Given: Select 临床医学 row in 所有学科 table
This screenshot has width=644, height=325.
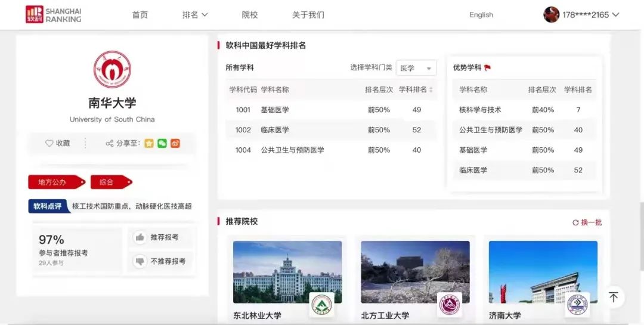Looking at the screenshot, I should (331, 130).
